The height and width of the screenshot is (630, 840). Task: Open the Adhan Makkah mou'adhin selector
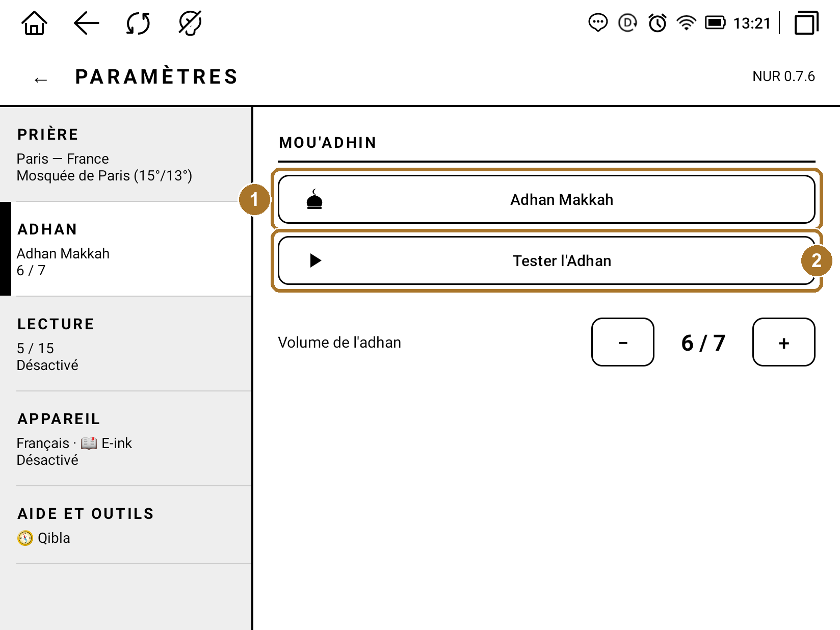tap(546, 199)
